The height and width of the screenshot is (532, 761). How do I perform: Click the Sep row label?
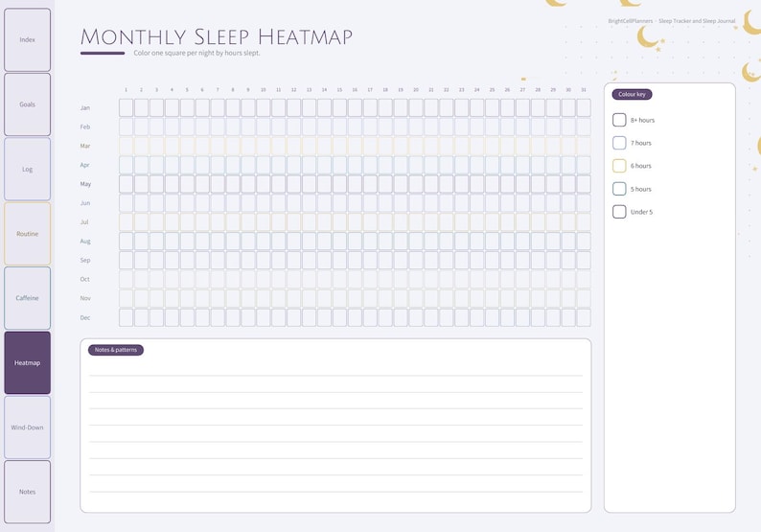click(85, 260)
